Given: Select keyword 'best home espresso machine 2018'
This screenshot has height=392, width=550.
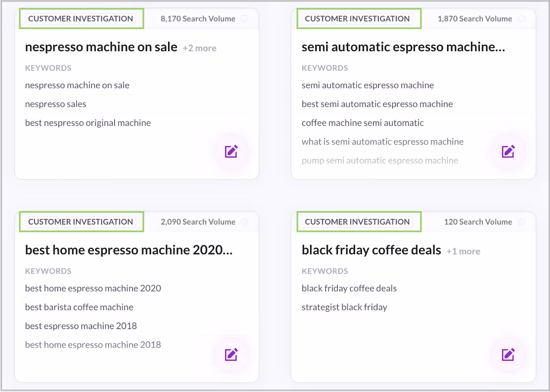Looking at the screenshot, I should [x=93, y=345].
